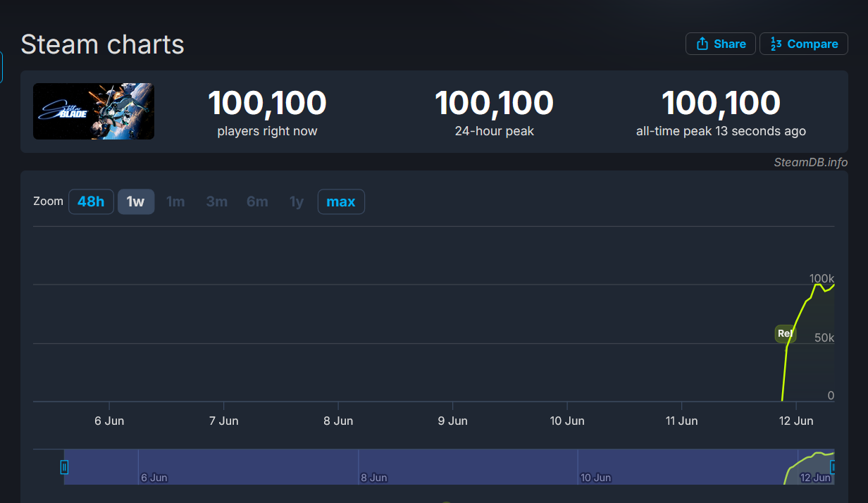This screenshot has width=868, height=503.
Task: Select the 1m zoom option
Action: point(175,201)
